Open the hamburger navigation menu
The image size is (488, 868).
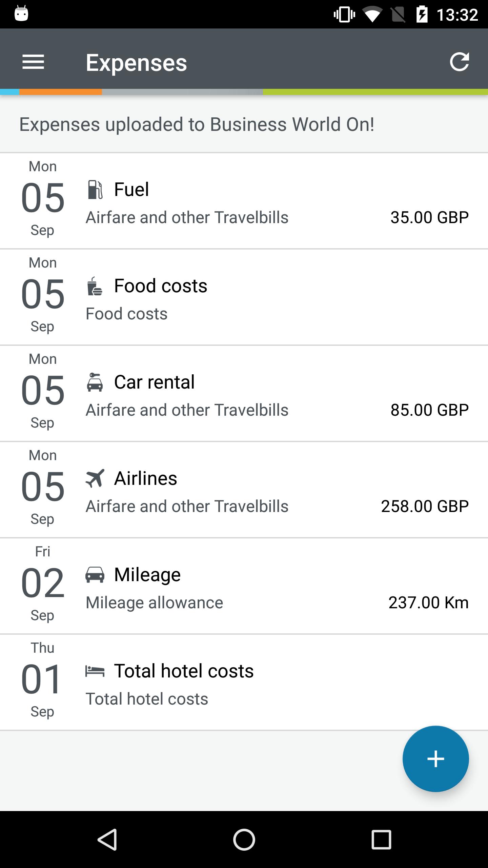pyautogui.click(x=33, y=62)
